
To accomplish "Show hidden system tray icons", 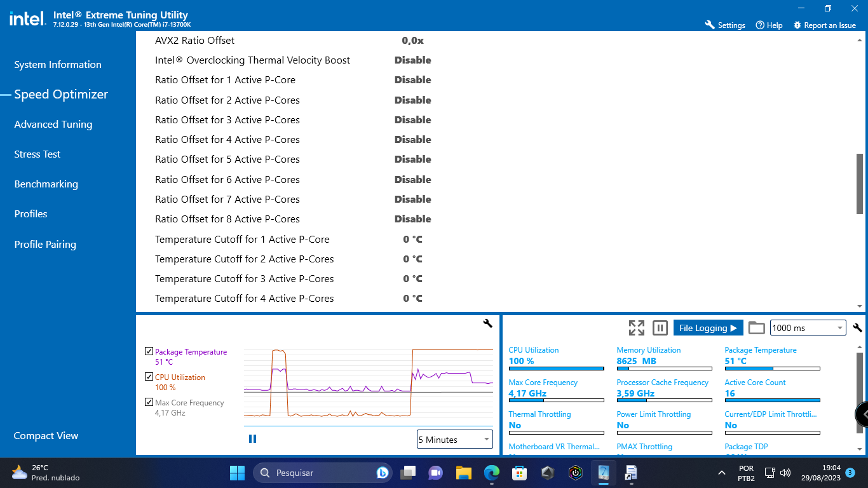I will coord(722,473).
